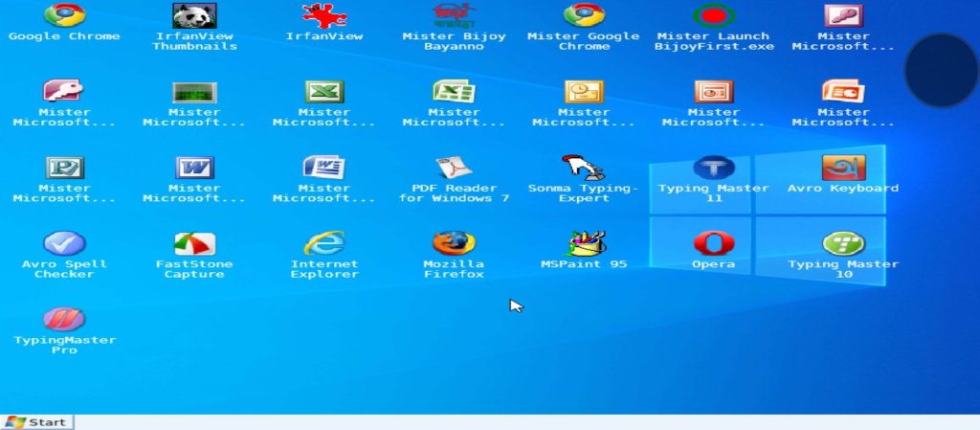Select the FastStone Capture icon
Image resolution: width=980 pixels, height=430 pixels.
194,244
